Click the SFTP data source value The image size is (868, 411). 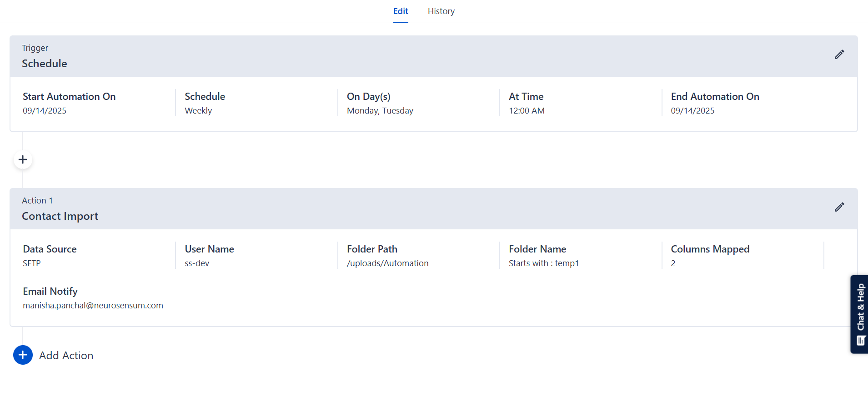tap(32, 263)
